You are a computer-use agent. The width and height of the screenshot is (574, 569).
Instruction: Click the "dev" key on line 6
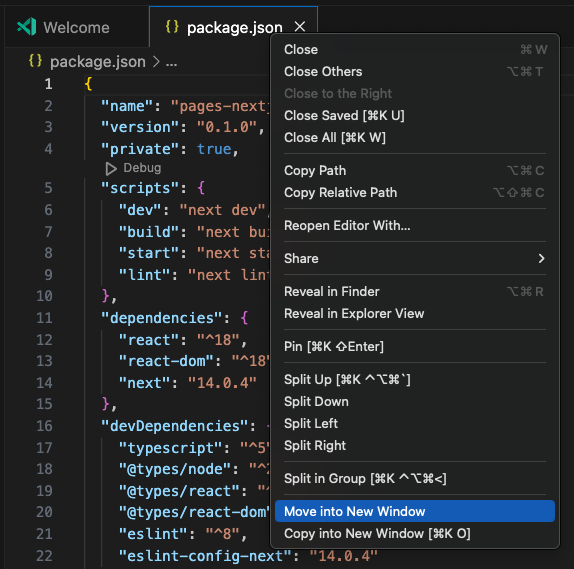tap(140, 210)
